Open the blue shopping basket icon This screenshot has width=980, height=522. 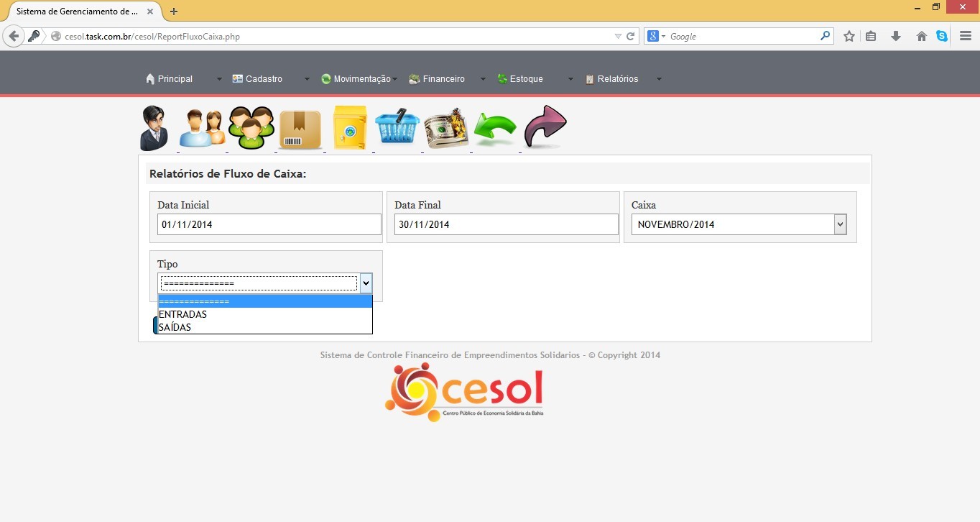click(x=397, y=128)
